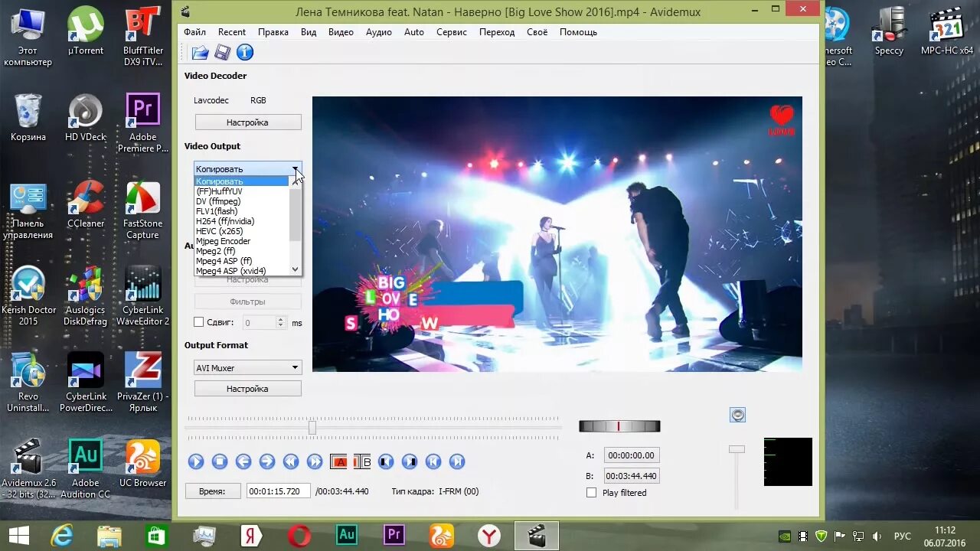Click the codec list scroll-down arrow
This screenshot has height=551, width=980.
click(296, 269)
